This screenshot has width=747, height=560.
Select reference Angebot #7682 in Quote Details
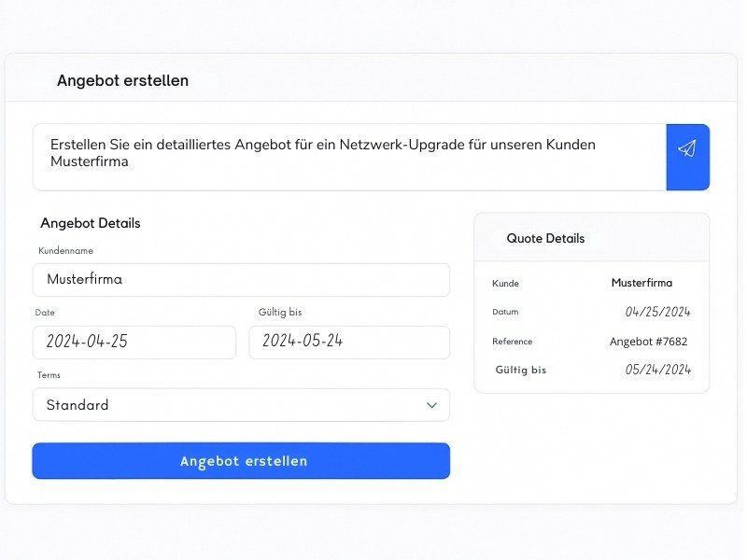point(648,342)
